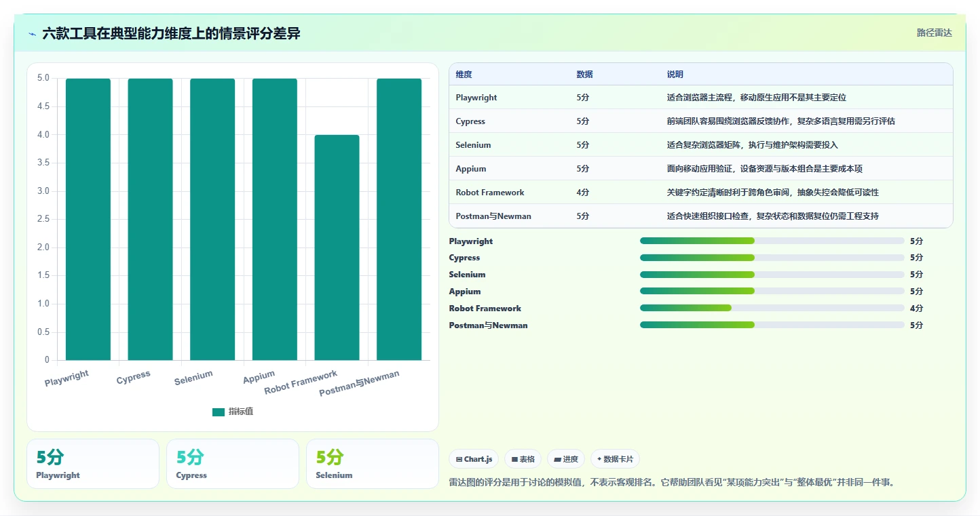Image resolution: width=980 pixels, height=516 pixels.
Task: Select the Appium table row name
Action: 471,169
